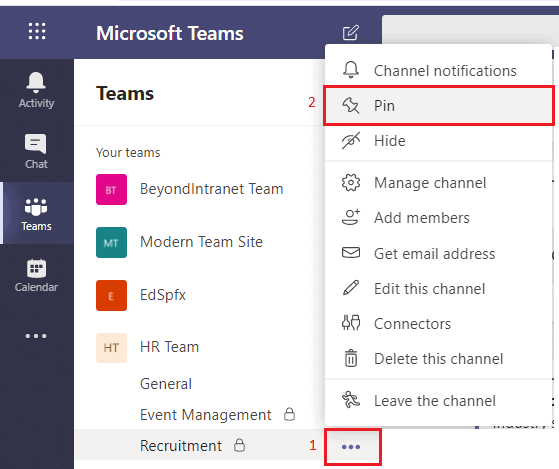
Task: Open the Activity bell in sidebar
Action: coord(36,90)
